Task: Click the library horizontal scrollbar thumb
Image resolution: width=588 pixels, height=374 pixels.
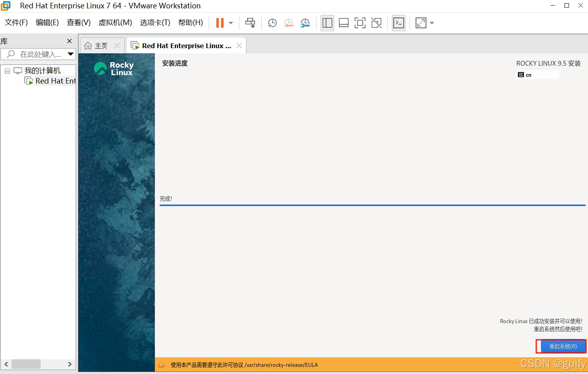Action: point(26,364)
